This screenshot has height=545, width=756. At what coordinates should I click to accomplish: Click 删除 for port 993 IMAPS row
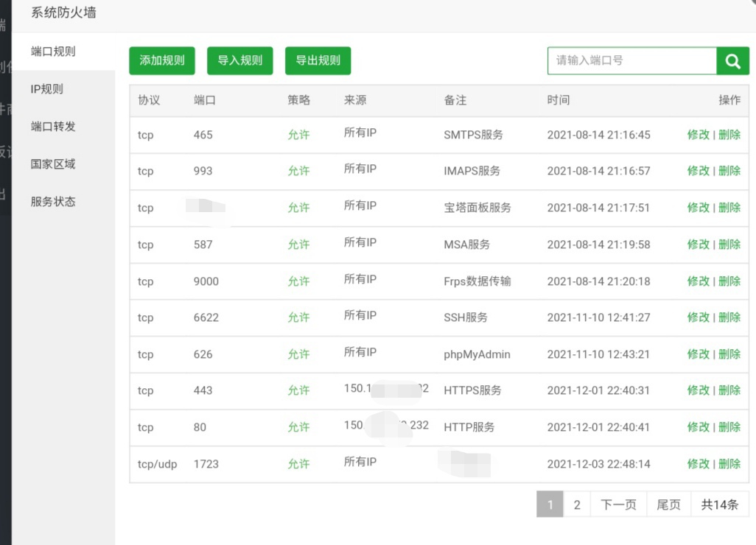(729, 171)
